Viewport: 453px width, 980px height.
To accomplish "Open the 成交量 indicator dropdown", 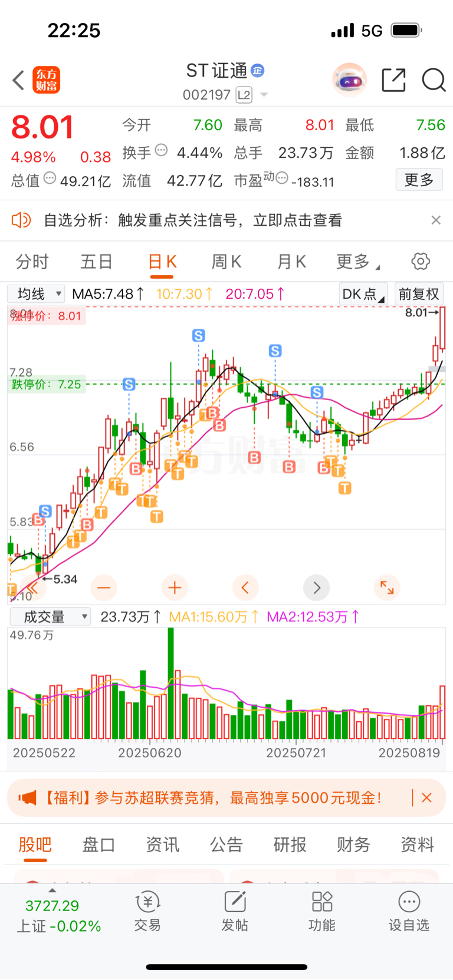I will (50, 617).
